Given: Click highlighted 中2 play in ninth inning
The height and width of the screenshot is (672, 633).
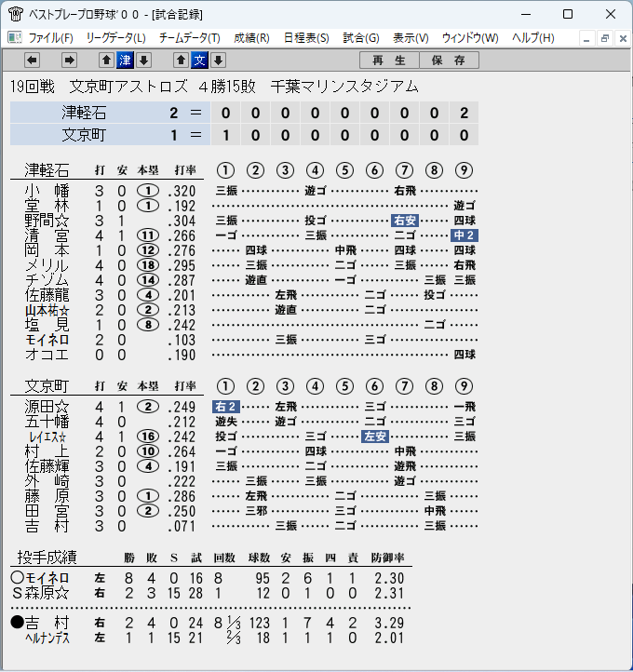Looking at the screenshot, I should [465, 235].
